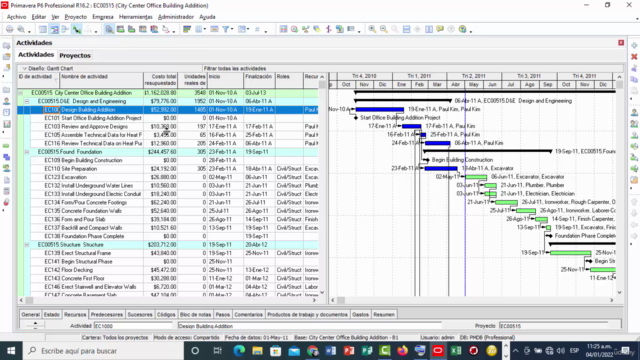Collapse the Design and Engineering WBS group
This screenshot has height=360, width=640.
point(27,101)
